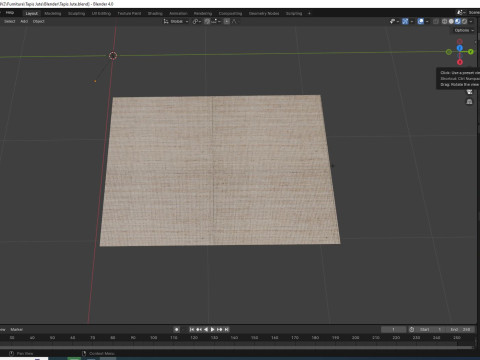The width and height of the screenshot is (480, 360).
Task: Open the viewport shading options dropdown
Action: [471, 21]
